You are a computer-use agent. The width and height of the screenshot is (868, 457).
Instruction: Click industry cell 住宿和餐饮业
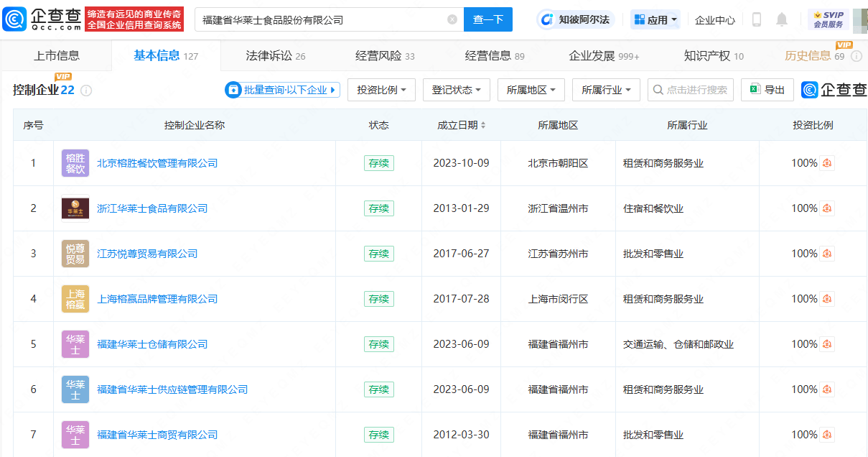coord(653,208)
